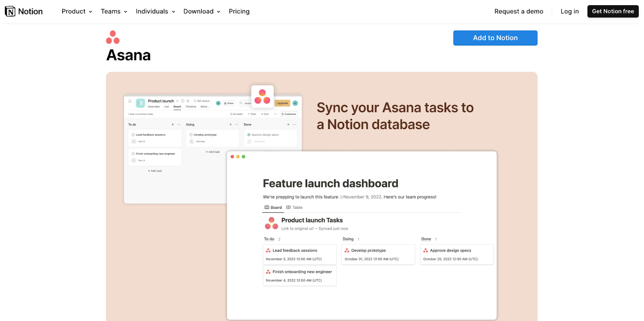Image resolution: width=644 pixels, height=321 pixels.
Task: Expand the Download dropdown menu
Action: tap(201, 11)
